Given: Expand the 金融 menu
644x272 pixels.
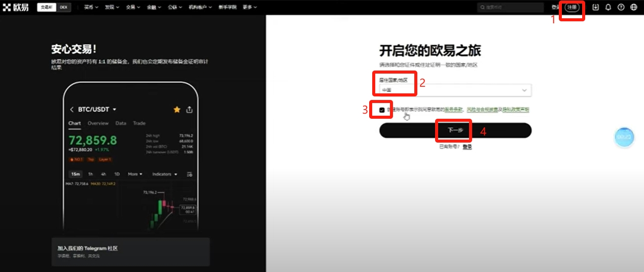Looking at the screenshot, I should coord(153,7).
